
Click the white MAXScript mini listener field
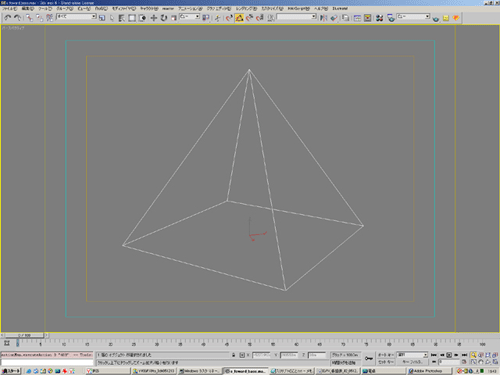(x=47, y=362)
